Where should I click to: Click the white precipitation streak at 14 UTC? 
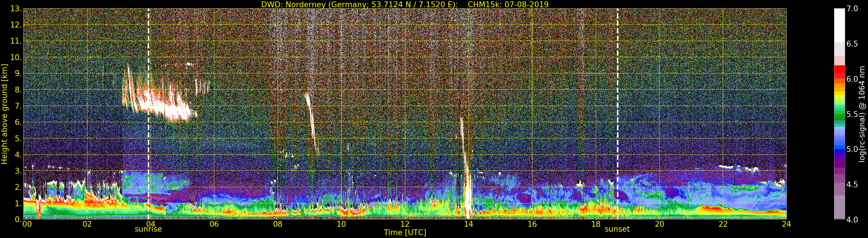(x=467, y=189)
